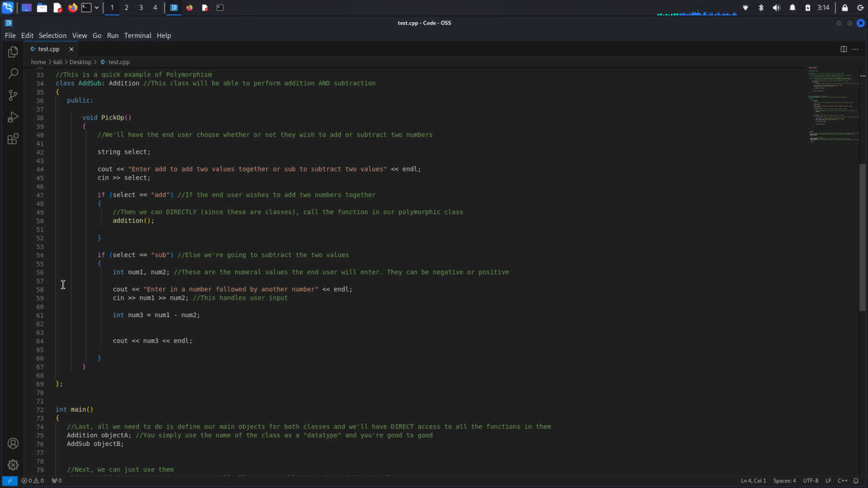This screenshot has width=868, height=488.
Task: Click the 3:14 panel clock
Action: click(x=823, y=8)
